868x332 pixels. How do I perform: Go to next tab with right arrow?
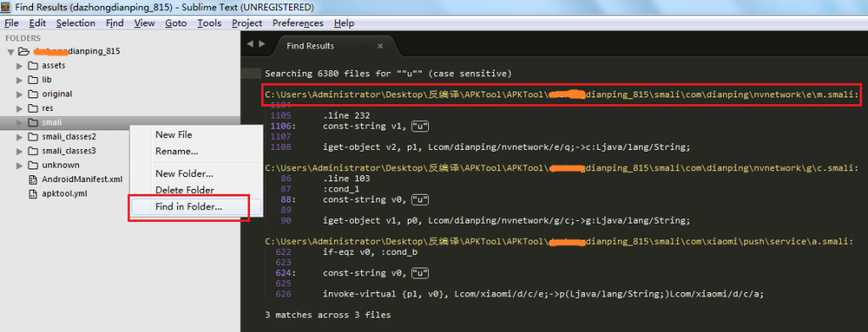pos(262,44)
